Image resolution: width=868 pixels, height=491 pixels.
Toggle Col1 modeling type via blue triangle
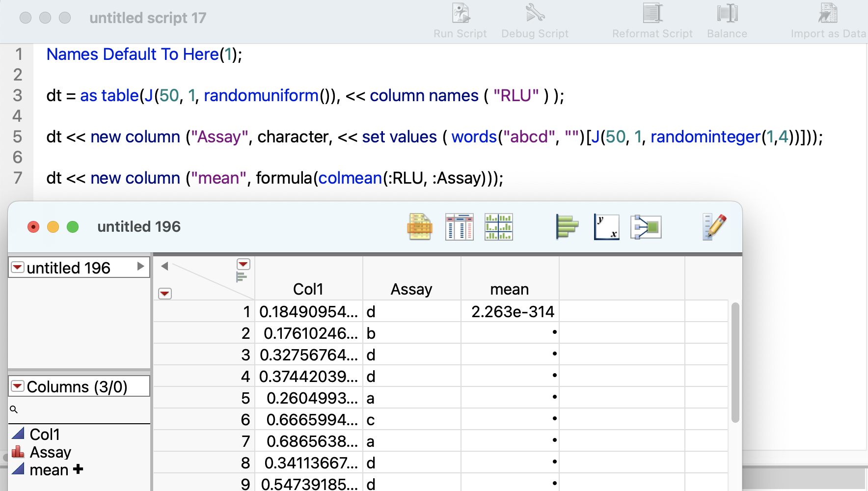click(18, 434)
